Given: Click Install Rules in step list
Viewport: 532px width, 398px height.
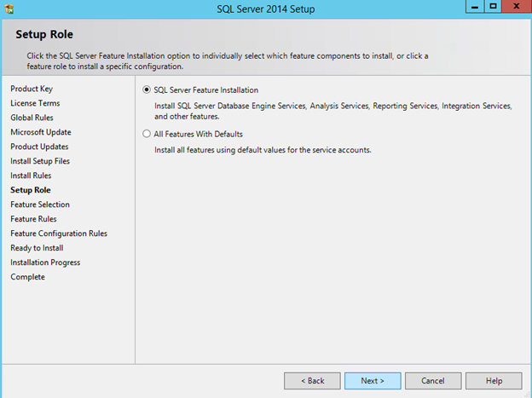Looking at the screenshot, I should click(x=31, y=176).
